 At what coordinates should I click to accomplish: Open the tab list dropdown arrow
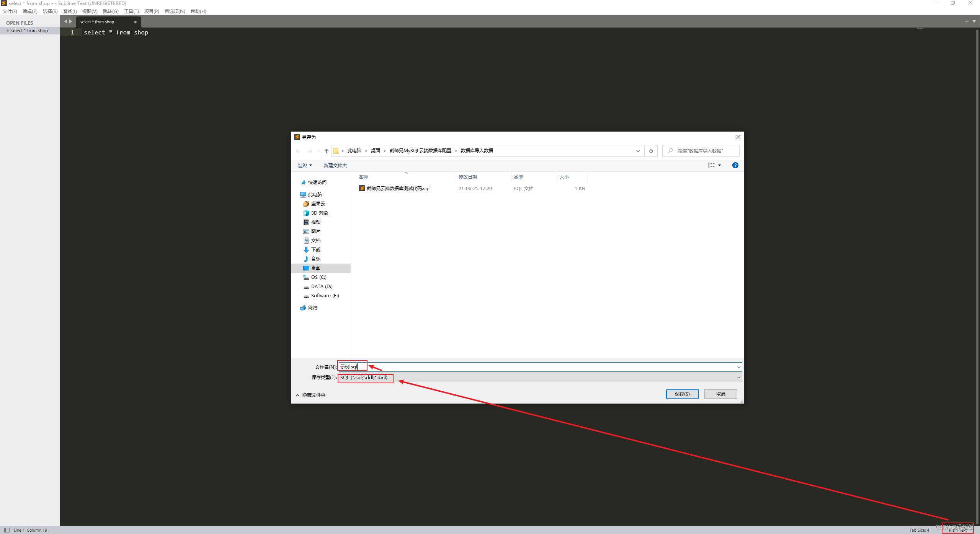974,21
